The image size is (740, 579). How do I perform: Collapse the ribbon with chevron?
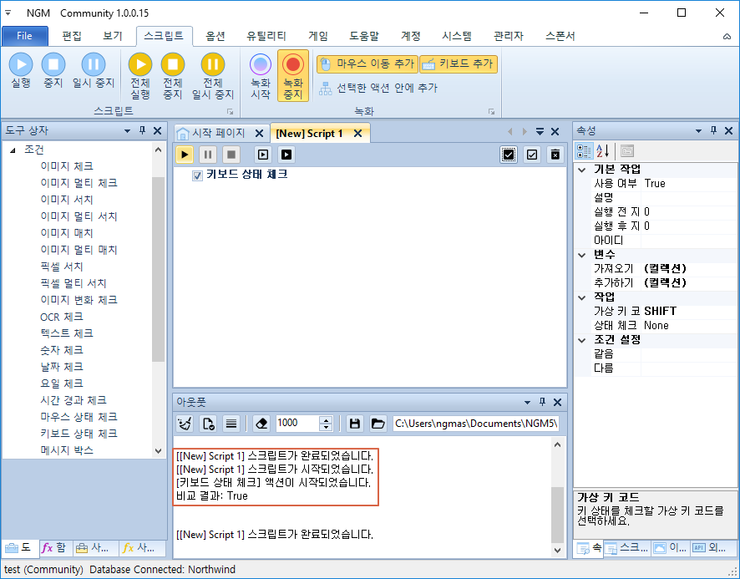[x=727, y=36]
